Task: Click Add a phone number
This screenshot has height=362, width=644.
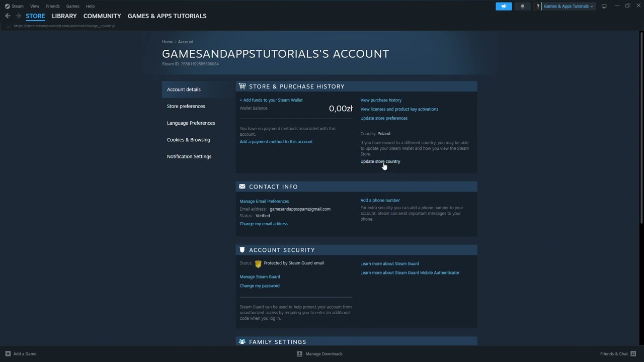Action: [380, 200]
